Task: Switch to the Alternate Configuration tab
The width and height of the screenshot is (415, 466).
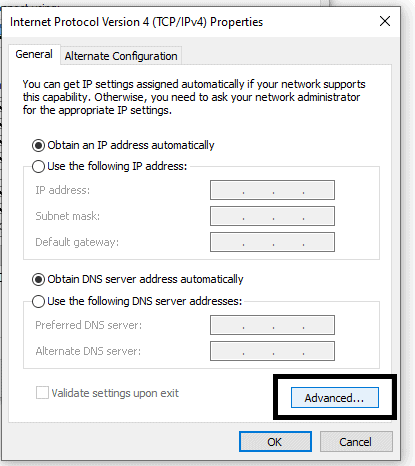Action: 121,56
